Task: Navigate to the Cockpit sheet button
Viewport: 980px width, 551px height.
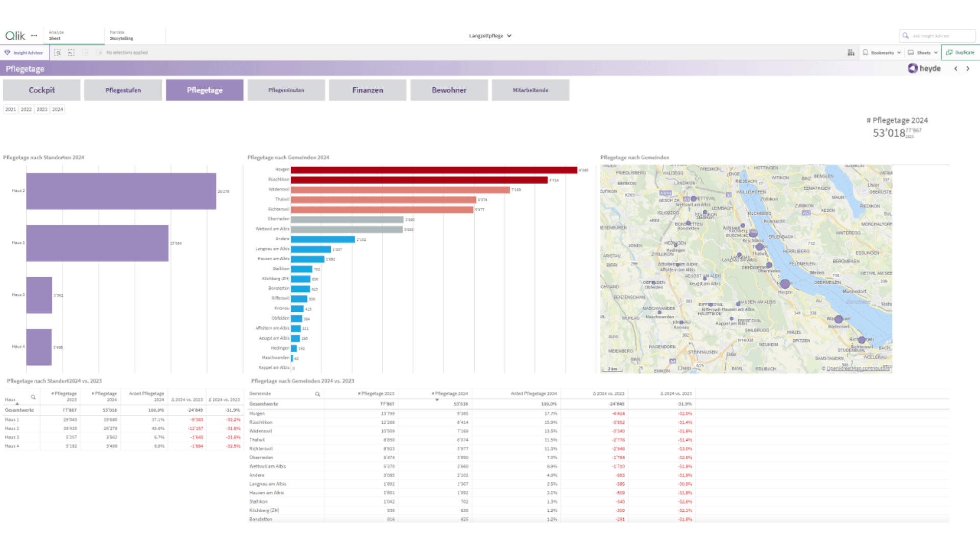Action: point(42,90)
